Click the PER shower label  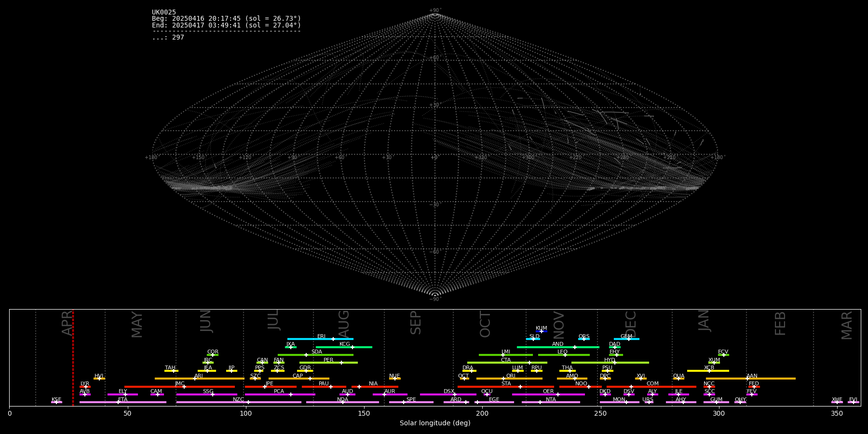tap(328, 360)
